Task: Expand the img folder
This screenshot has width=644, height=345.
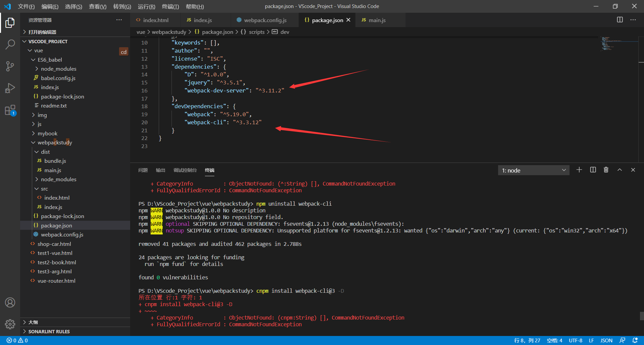Action: (75, 115)
